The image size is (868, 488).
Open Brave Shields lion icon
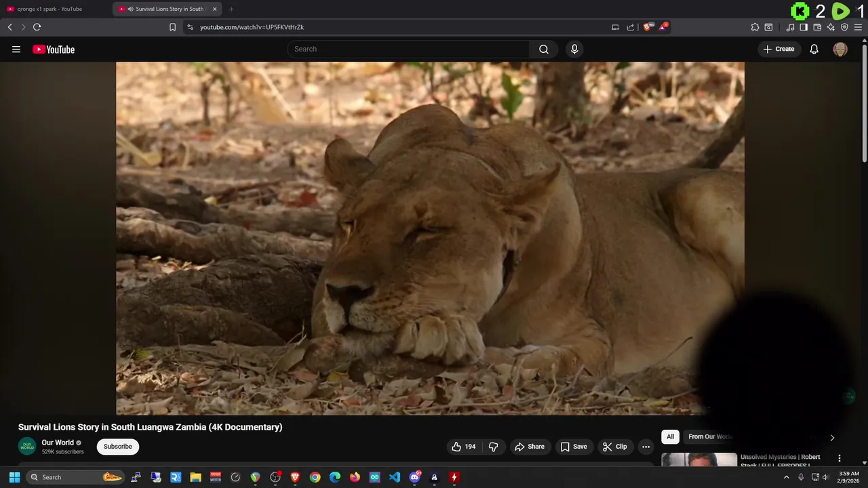pyautogui.click(x=648, y=27)
